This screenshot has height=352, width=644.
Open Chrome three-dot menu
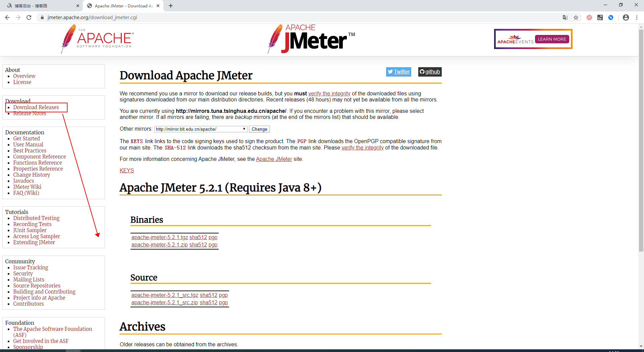pyautogui.click(x=637, y=17)
